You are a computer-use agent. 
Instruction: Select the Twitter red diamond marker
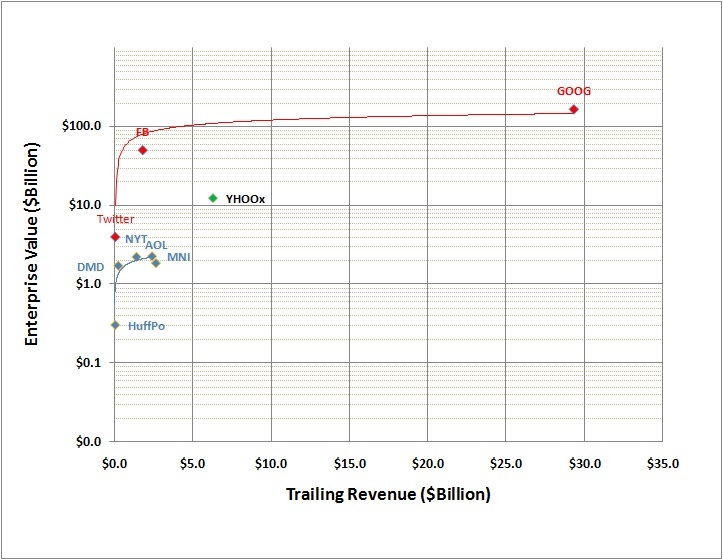click(x=115, y=237)
